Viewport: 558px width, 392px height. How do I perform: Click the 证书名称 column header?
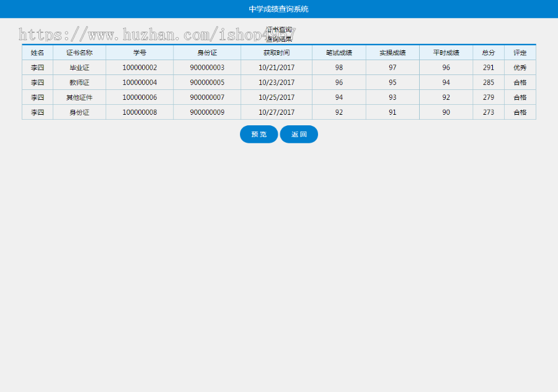tap(79, 53)
